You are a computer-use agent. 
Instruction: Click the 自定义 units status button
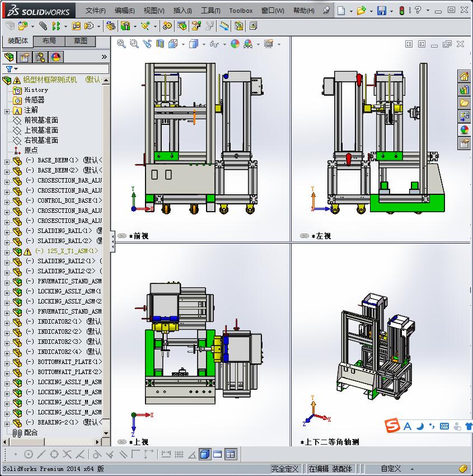(391, 469)
